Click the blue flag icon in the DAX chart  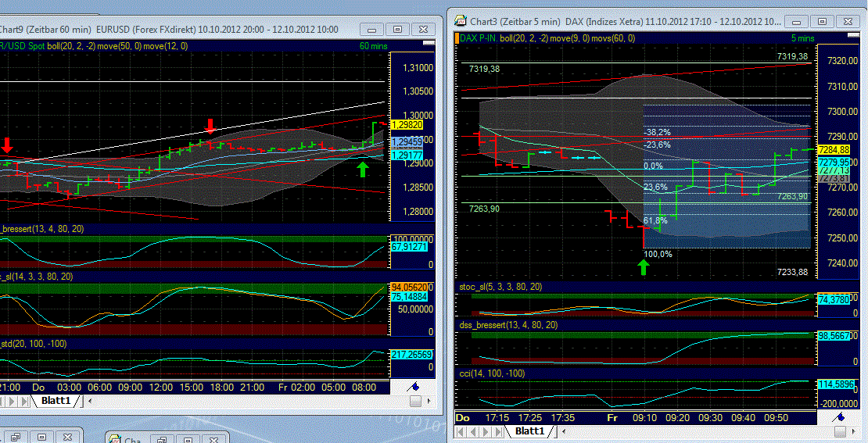point(840,417)
